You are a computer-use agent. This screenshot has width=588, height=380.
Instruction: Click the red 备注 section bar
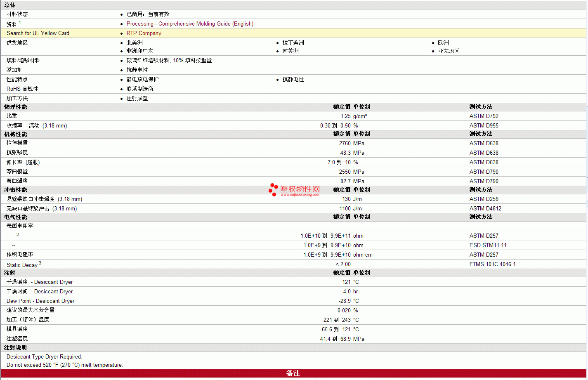[293, 373]
